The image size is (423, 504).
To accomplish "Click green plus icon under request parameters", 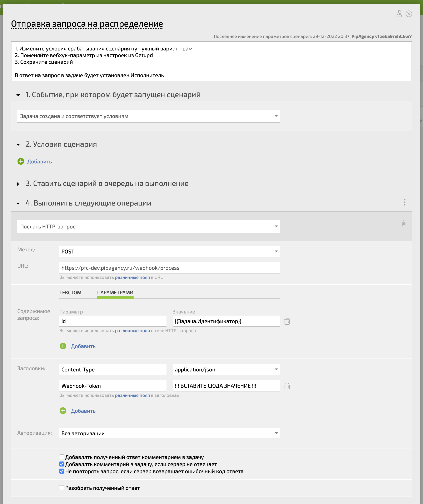I will coord(63,346).
